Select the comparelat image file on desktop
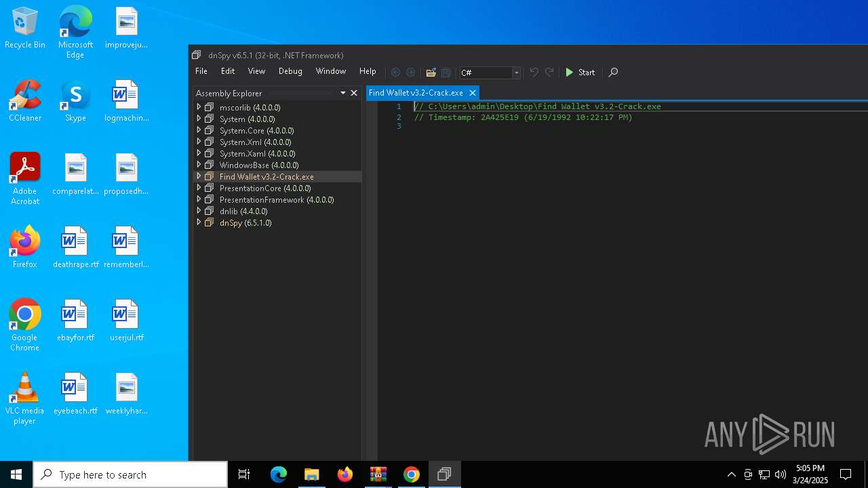 (x=75, y=174)
